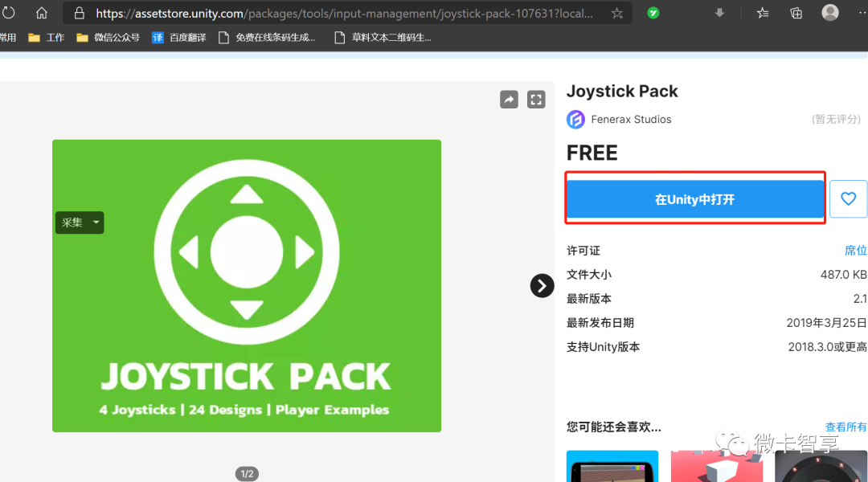Click the site security lock icon
Screen dimensions: 868x482
tap(78, 13)
